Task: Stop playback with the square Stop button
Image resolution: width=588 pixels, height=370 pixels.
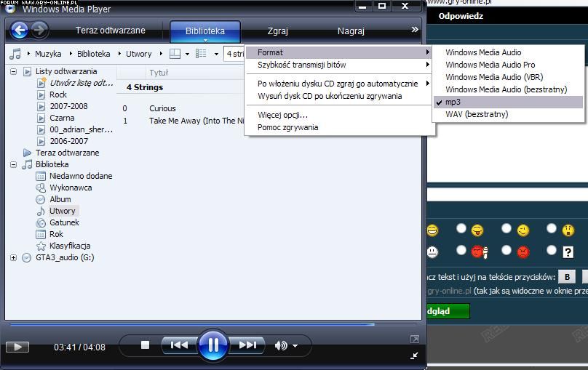Action: pyautogui.click(x=145, y=345)
